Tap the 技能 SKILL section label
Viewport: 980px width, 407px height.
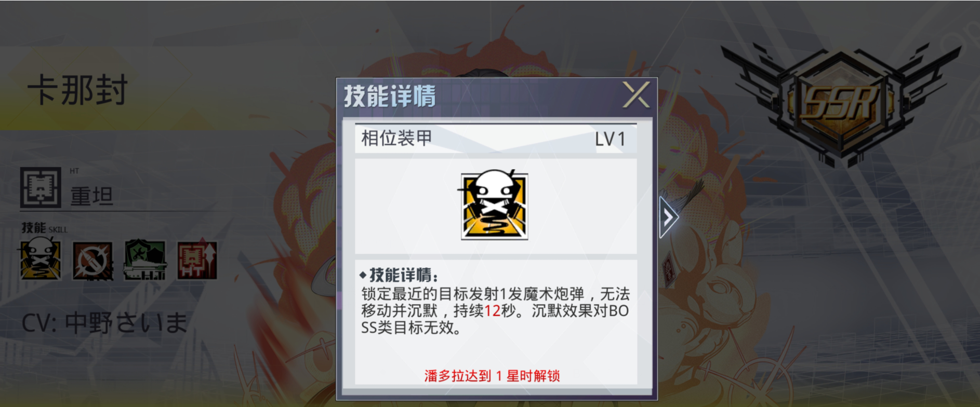click(45, 228)
